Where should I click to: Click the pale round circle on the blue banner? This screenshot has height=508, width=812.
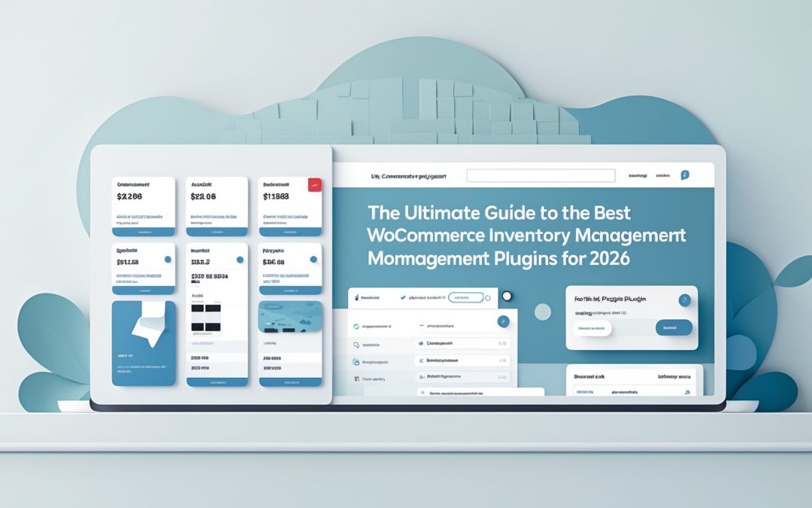(x=542, y=312)
